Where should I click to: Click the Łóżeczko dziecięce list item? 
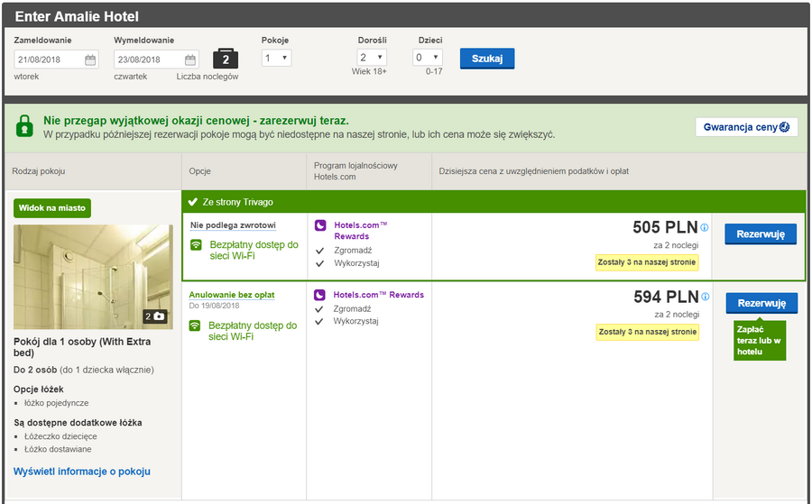[x=60, y=436]
